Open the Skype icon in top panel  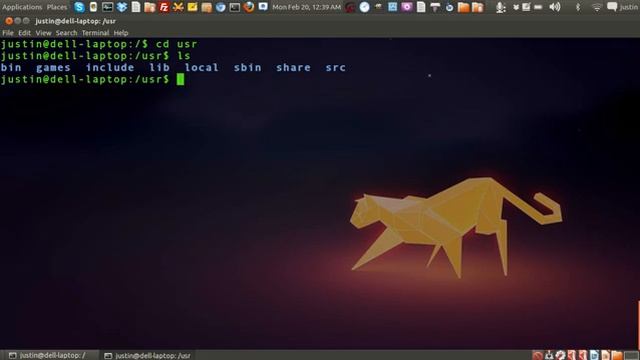[79, 7]
